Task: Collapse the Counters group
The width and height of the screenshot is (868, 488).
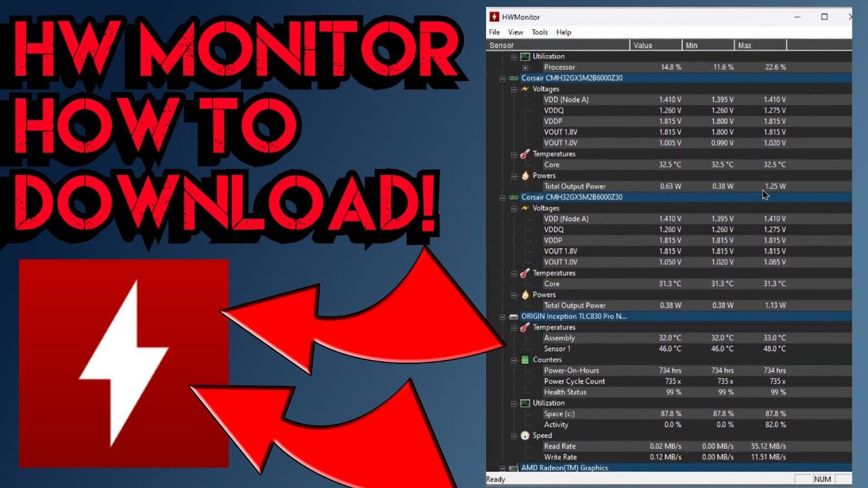Action: point(513,360)
